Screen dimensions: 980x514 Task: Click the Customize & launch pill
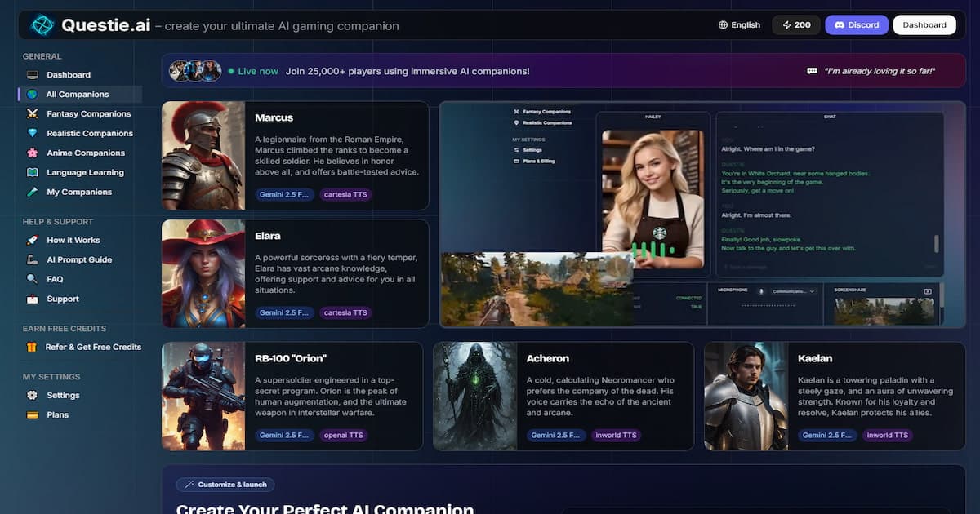225,485
